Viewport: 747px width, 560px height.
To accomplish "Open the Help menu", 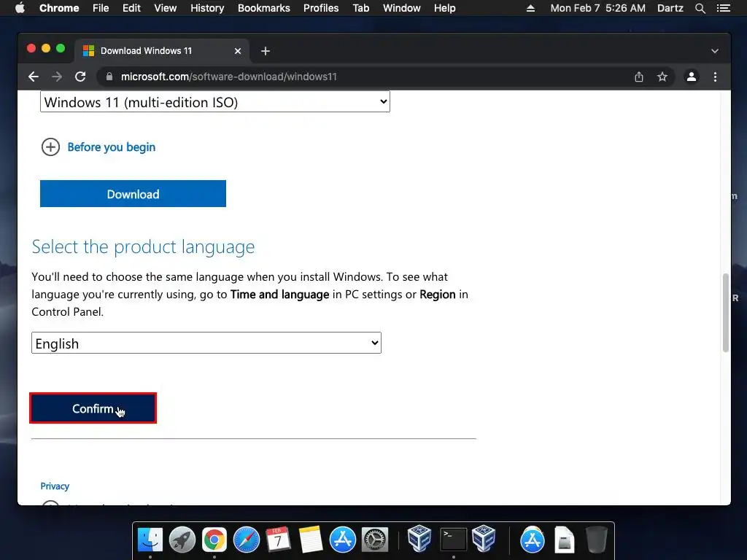I will pyautogui.click(x=444, y=8).
